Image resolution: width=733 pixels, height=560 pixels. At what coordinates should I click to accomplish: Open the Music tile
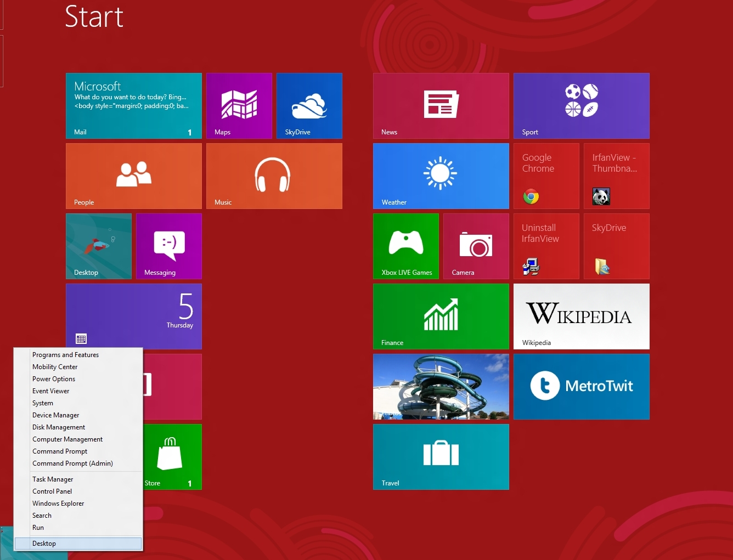point(274,176)
